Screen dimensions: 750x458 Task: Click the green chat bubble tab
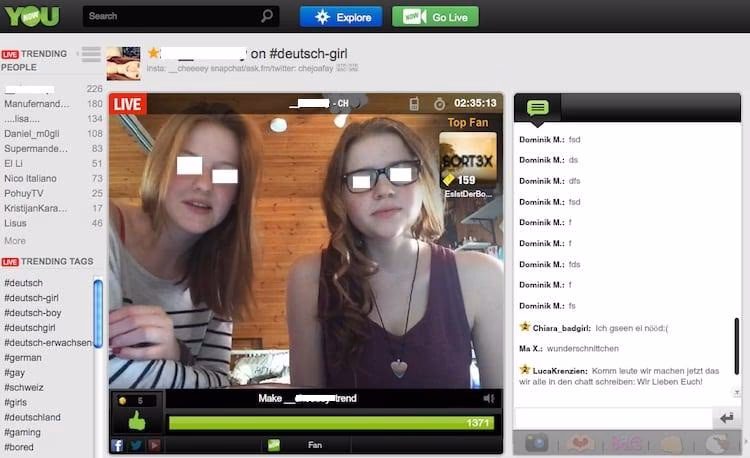point(537,107)
